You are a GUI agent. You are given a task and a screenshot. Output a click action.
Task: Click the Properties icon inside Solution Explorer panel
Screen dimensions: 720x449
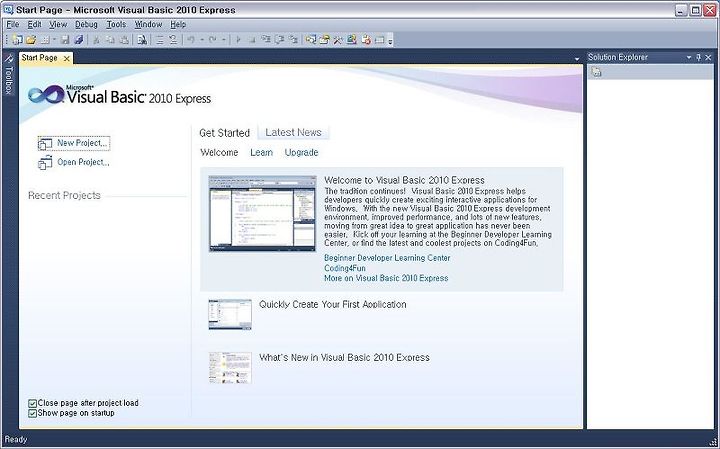596,72
